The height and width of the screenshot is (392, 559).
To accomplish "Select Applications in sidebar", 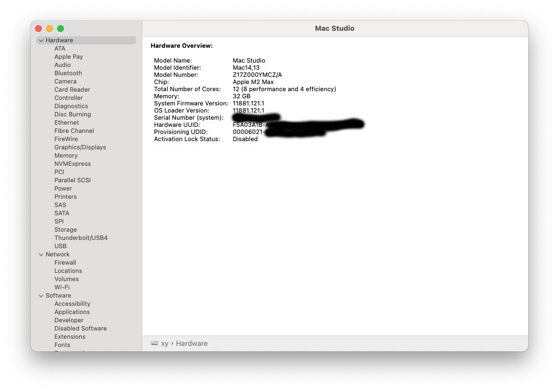I will pos(72,312).
